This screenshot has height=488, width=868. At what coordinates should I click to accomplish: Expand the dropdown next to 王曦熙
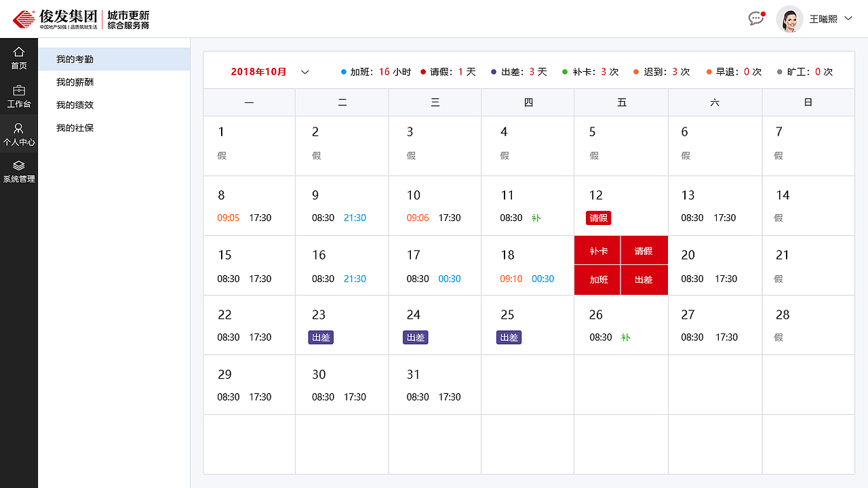pos(850,18)
